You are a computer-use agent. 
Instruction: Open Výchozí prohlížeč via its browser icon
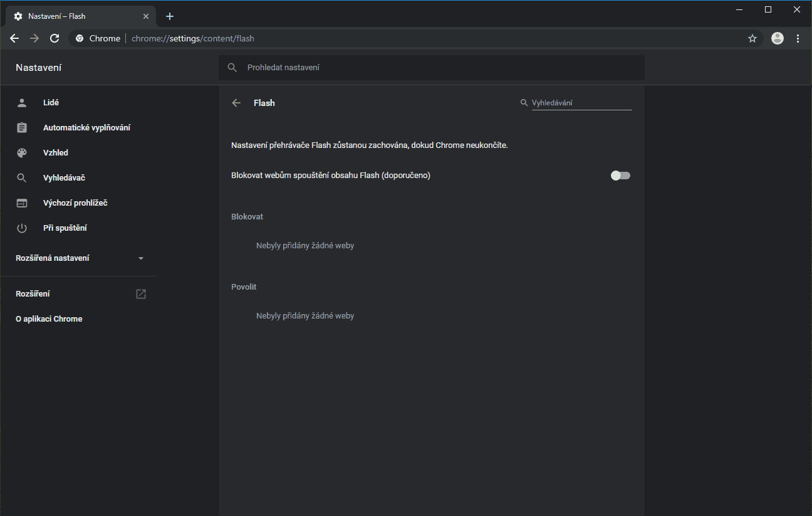tap(22, 203)
